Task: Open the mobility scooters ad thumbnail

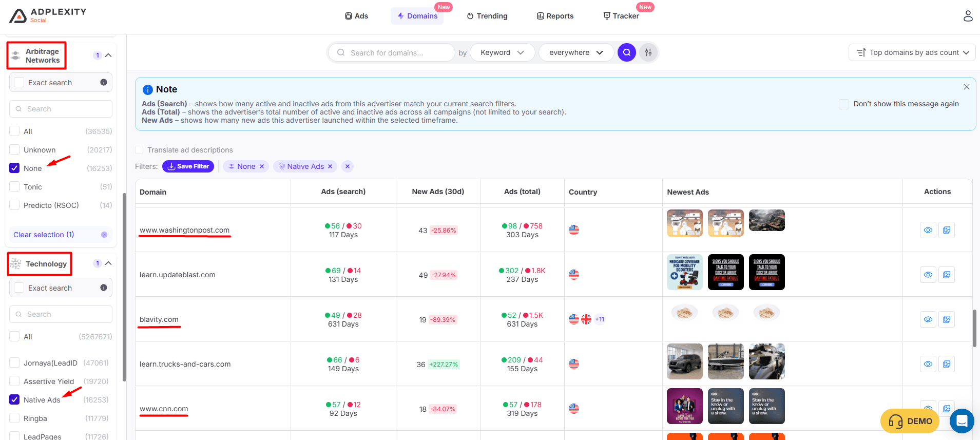Action: point(685,272)
